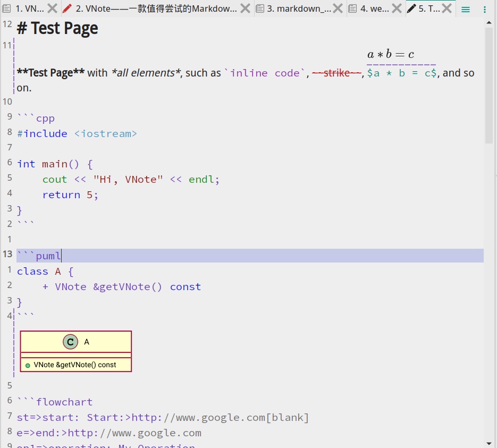Click the vertical scrollbar thumb

pos(488,85)
